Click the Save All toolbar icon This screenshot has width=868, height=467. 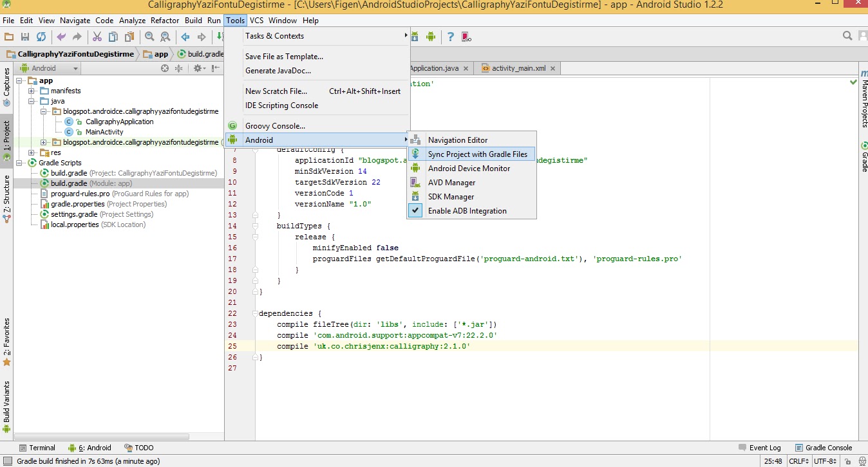pos(25,37)
